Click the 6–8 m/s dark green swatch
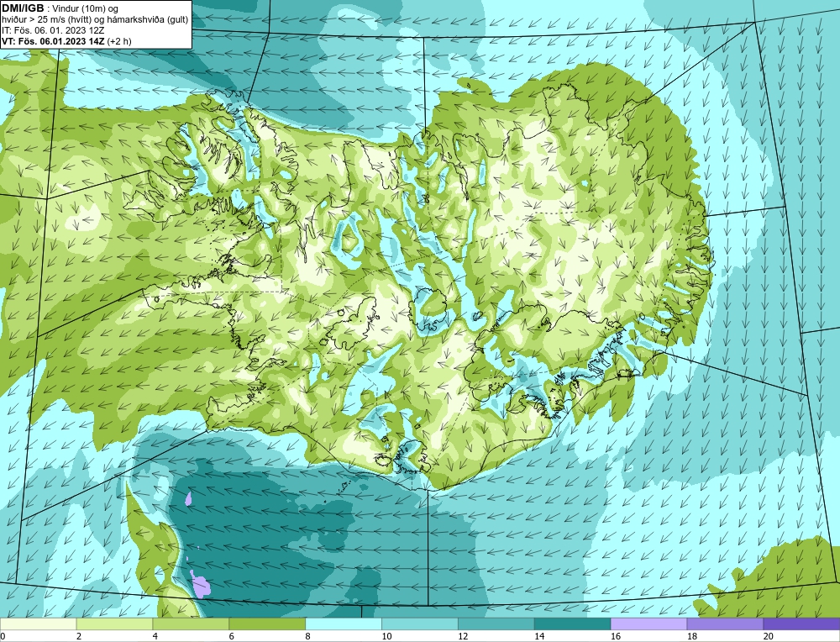The height and width of the screenshot is (642, 840). 267,624
